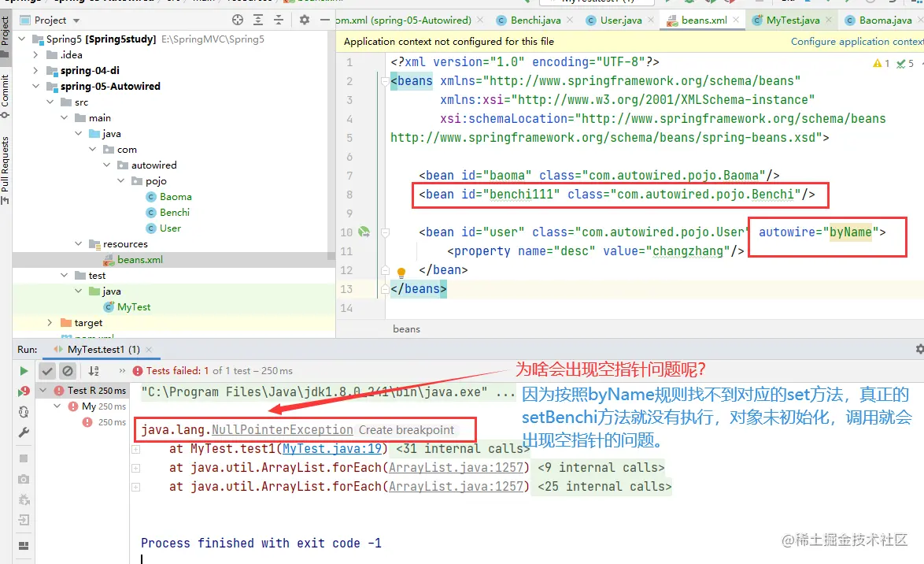Close the beans.xml editor tab
The image size is (924, 564).
736,20
